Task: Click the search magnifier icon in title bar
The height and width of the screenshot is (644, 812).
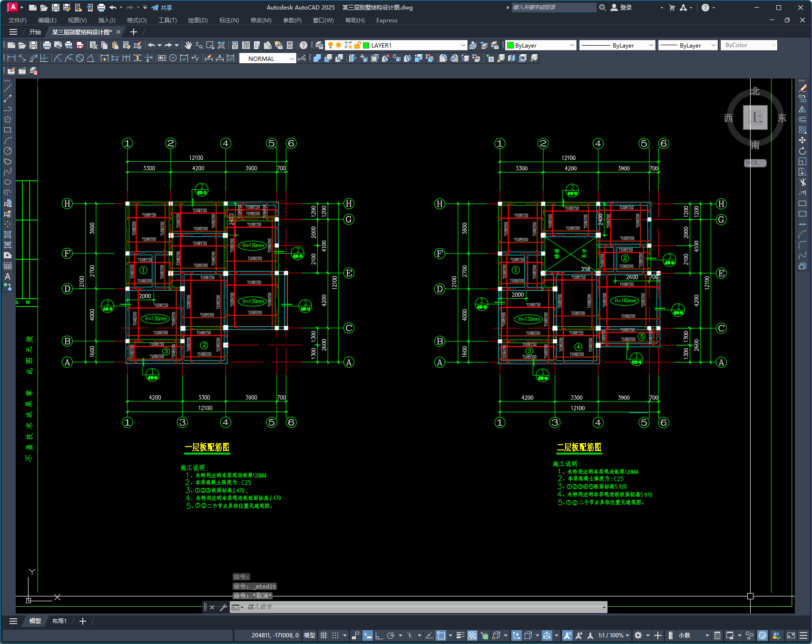Action: point(602,8)
